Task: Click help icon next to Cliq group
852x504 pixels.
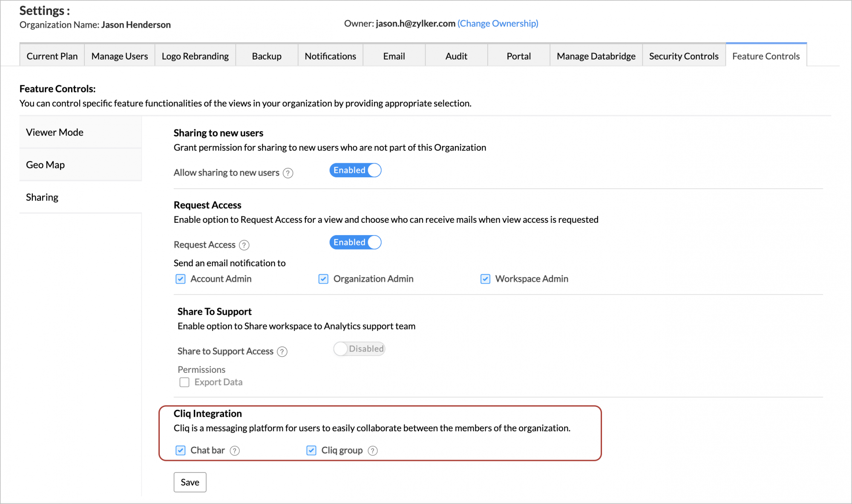Action: 373,451
